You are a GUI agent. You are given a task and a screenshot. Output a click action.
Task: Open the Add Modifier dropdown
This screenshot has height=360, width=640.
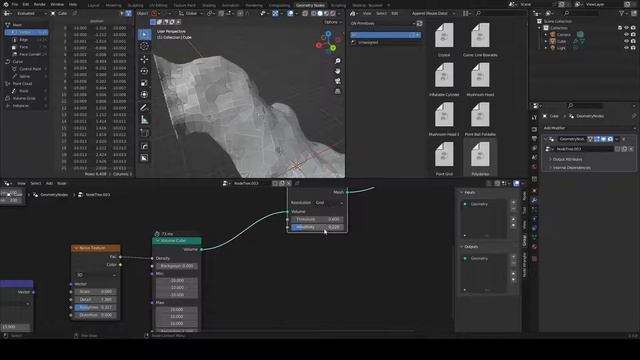[589, 128]
